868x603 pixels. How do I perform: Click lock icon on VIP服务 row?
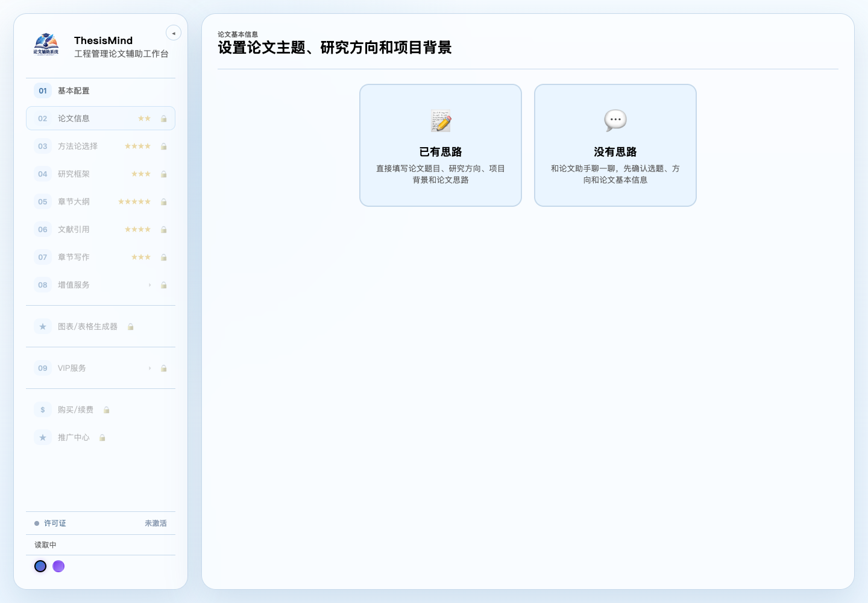pyautogui.click(x=163, y=368)
